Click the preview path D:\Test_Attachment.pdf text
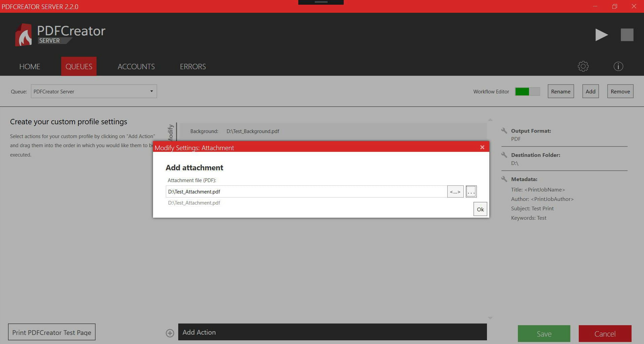The width and height of the screenshot is (644, 344). coord(194,203)
